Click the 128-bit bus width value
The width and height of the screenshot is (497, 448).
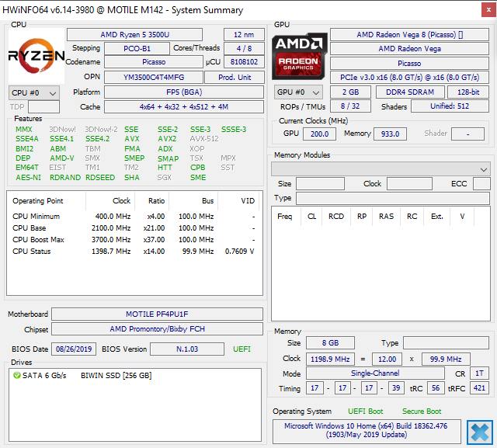(x=468, y=92)
